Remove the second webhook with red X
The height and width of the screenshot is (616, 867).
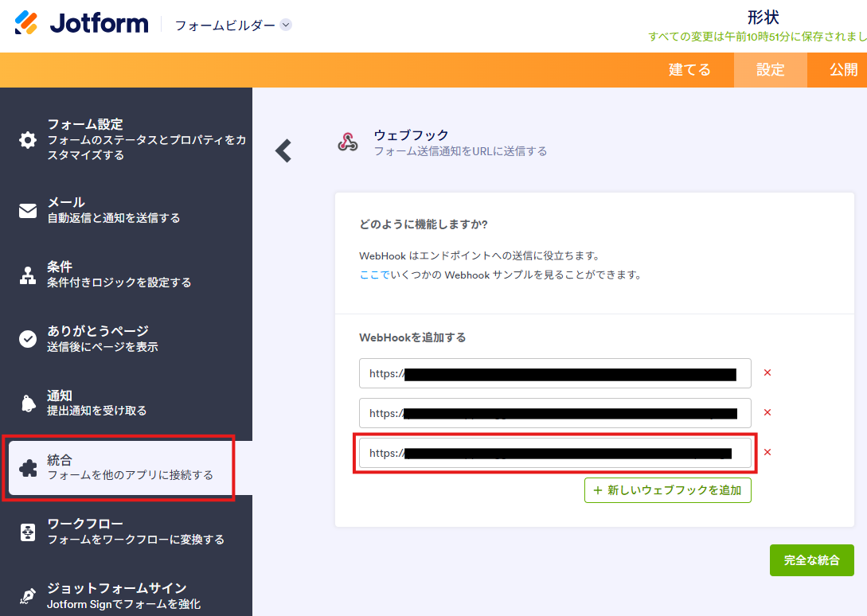tap(767, 412)
